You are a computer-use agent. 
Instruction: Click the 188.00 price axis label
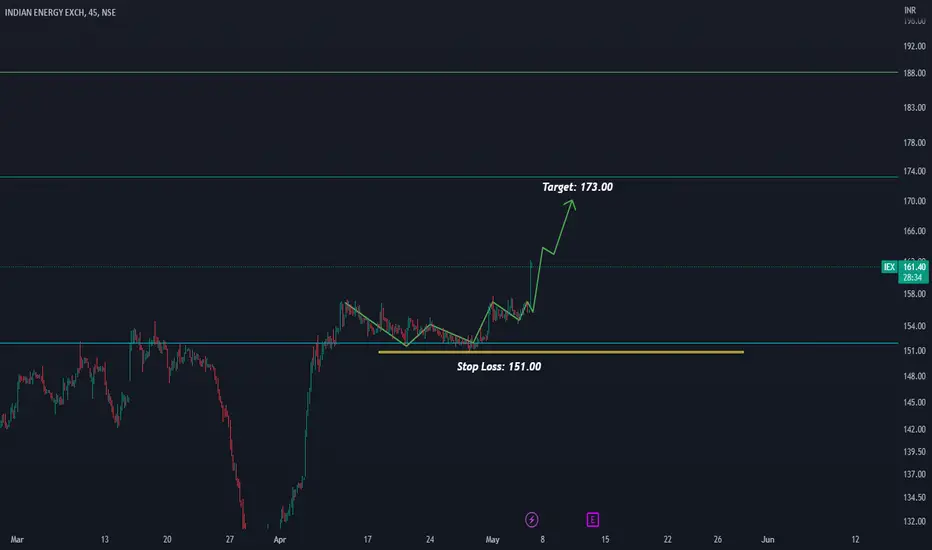(x=914, y=73)
